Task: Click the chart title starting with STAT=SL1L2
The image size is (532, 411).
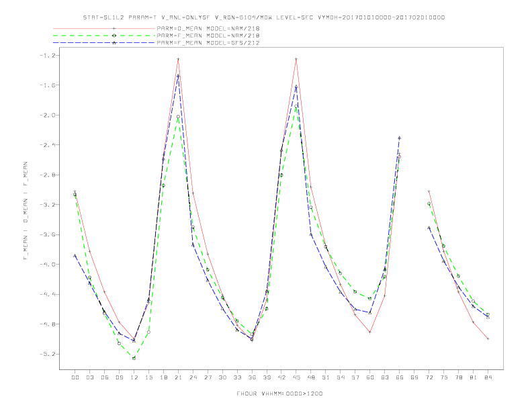Action: pyautogui.click(x=263, y=17)
